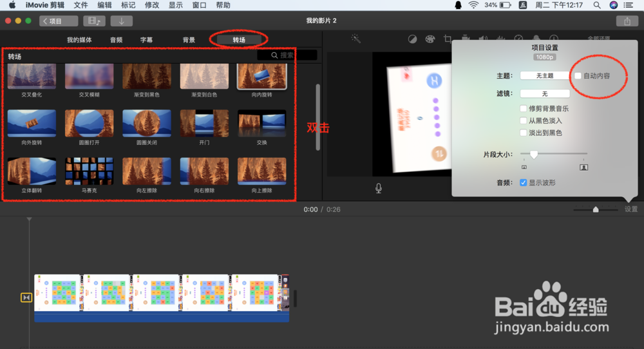Click the 设置 button above the timeline
The height and width of the screenshot is (349, 644).
point(631,209)
